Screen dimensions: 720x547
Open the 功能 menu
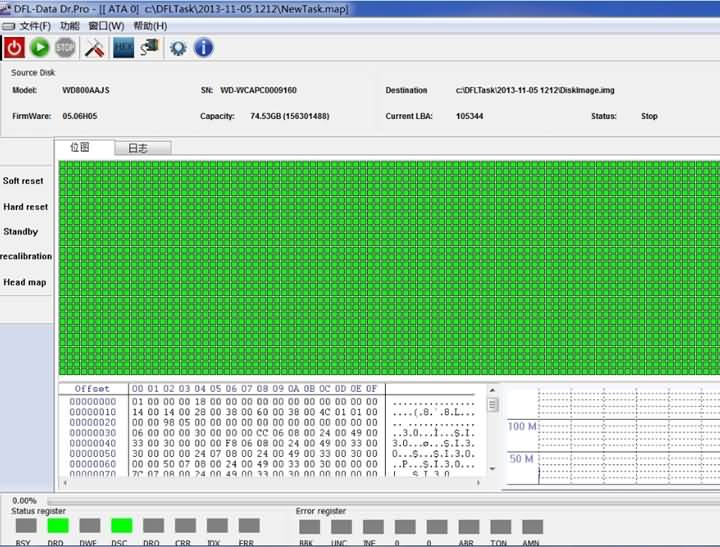69,25
